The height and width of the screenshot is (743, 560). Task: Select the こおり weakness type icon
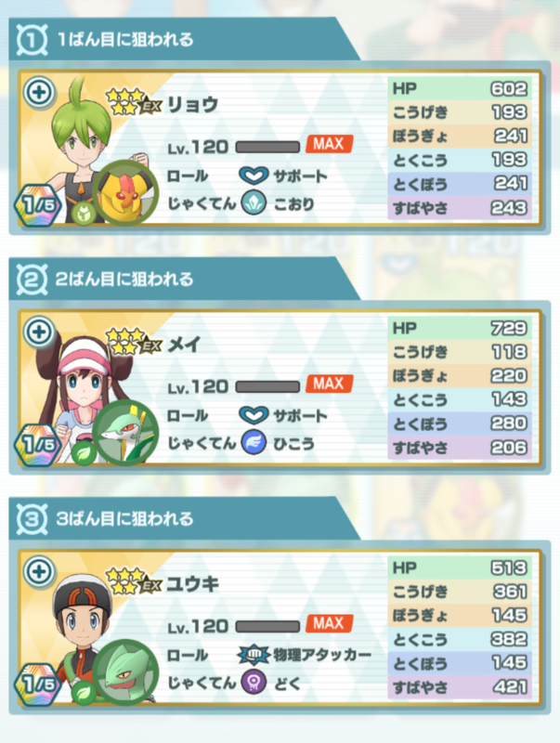[254, 203]
